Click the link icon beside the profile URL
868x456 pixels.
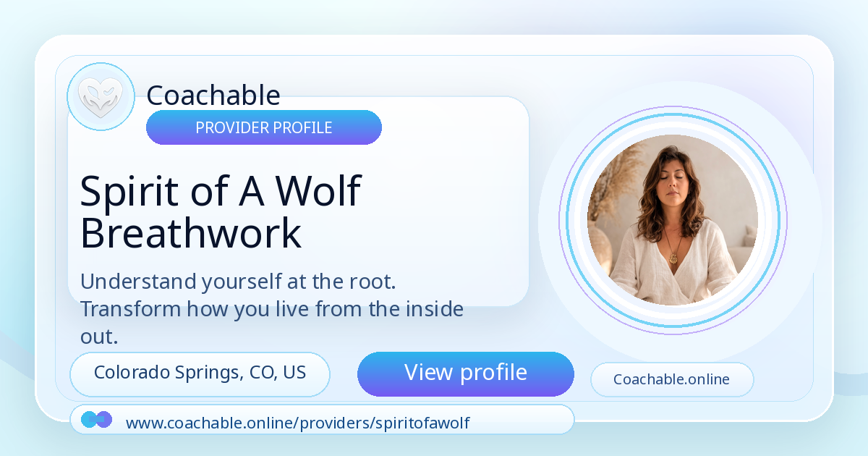(x=97, y=420)
